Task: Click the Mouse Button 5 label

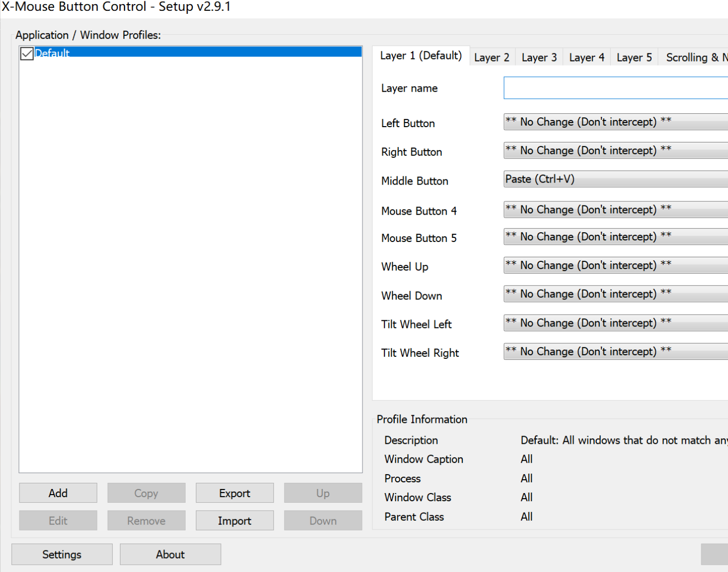Action: [x=419, y=238]
